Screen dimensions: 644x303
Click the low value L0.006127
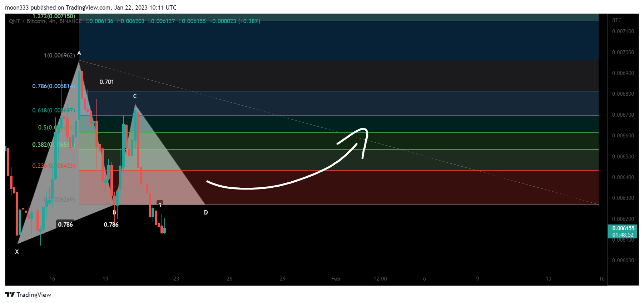161,21
